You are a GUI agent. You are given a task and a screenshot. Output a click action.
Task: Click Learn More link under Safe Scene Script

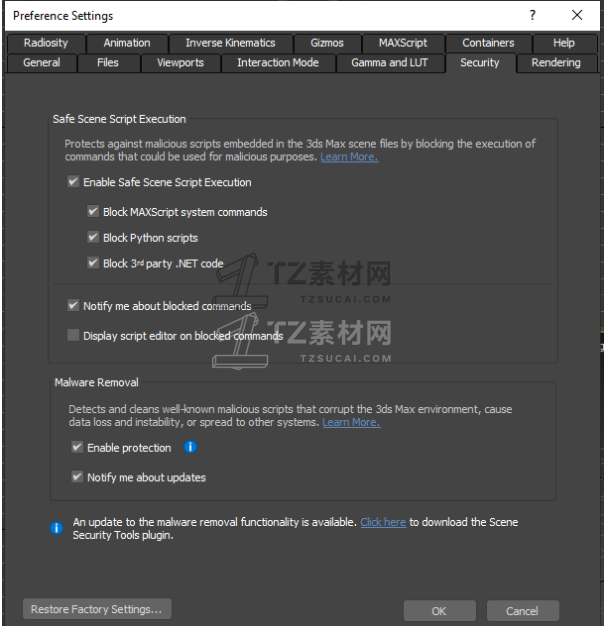(349, 157)
